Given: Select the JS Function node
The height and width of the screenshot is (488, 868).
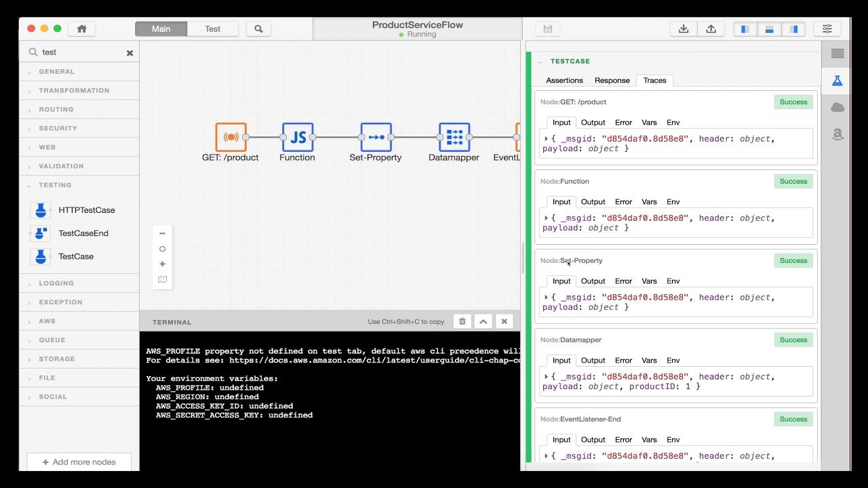Looking at the screenshot, I should click(x=297, y=137).
